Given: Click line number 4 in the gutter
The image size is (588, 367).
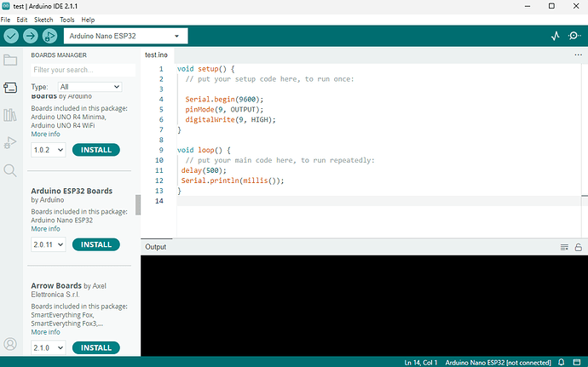Looking at the screenshot, I should [x=161, y=100].
